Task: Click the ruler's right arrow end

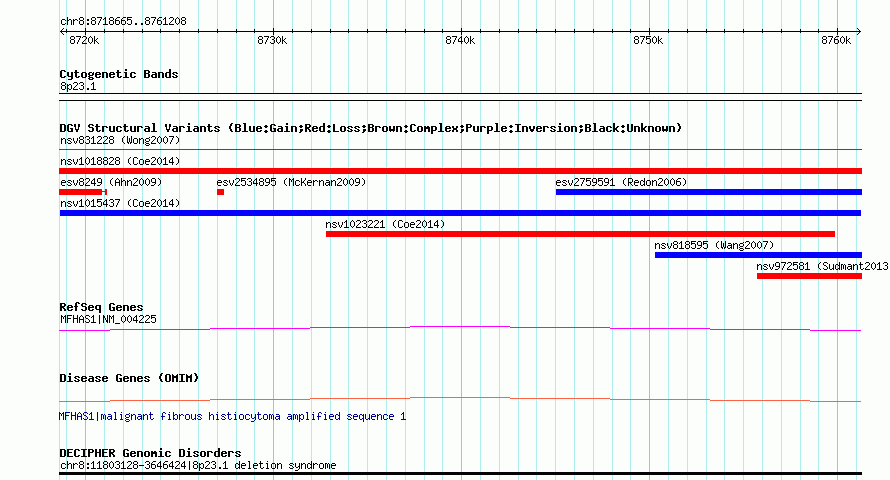Action: pyautogui.click(x=859, y=32)
